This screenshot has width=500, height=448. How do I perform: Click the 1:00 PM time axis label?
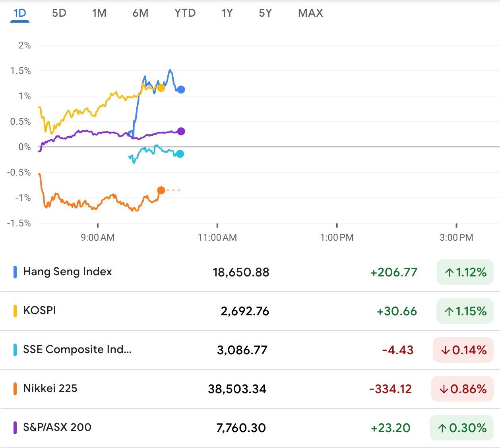pyautogui.click(x=337, y=238)
